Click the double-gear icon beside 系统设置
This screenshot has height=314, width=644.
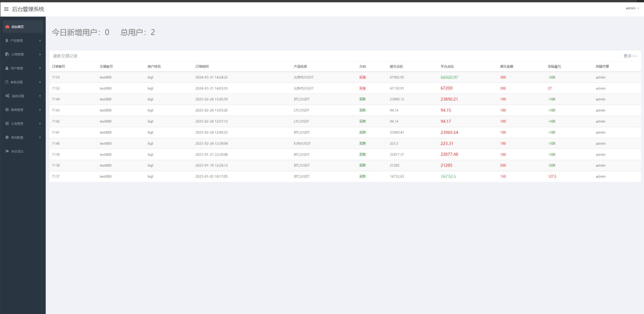click(x=7, y=96)
